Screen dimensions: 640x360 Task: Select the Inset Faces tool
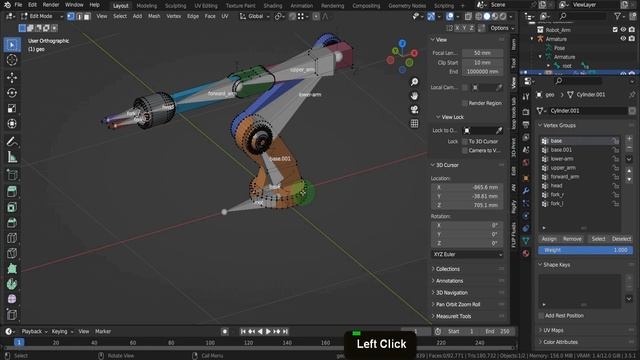tap(12, 207)
